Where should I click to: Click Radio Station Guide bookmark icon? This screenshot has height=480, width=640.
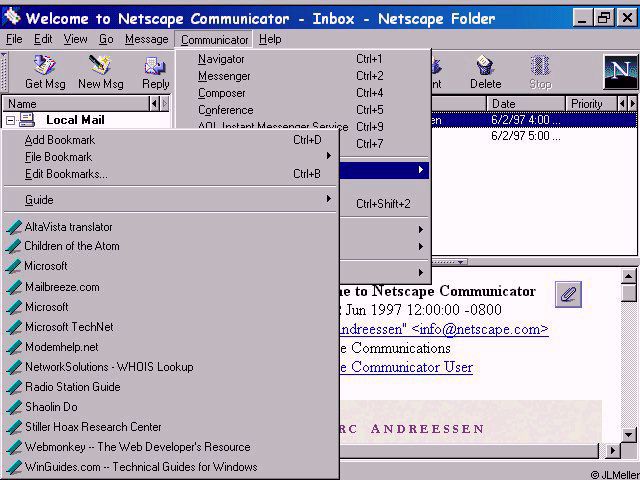click(x=14, y=387)
